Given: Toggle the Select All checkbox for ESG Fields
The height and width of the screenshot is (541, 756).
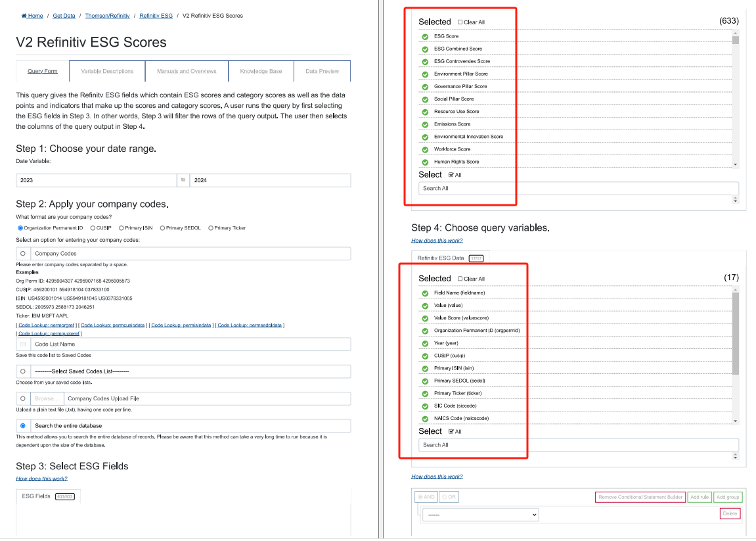Looking at the screenshot, I should click(451, 175).
